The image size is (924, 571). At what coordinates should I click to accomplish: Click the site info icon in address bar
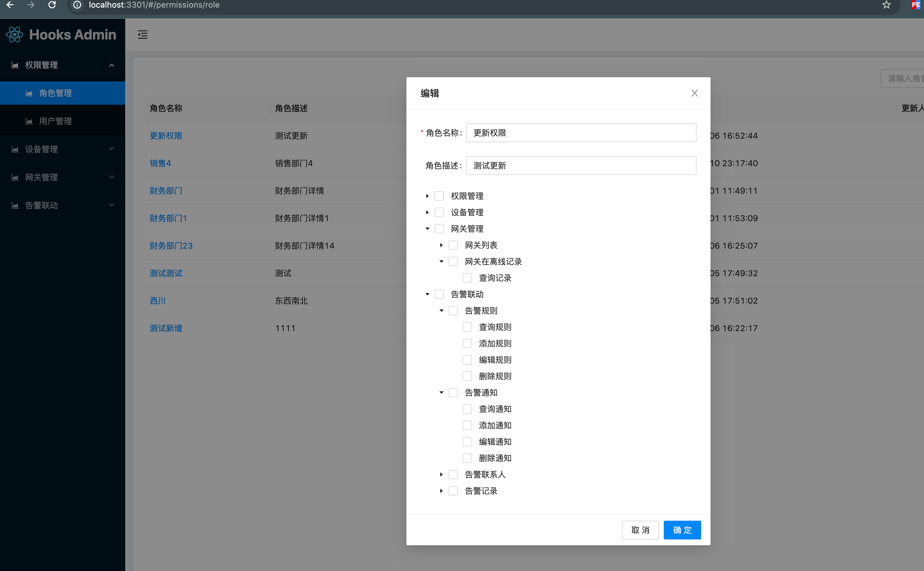(77, 5)
